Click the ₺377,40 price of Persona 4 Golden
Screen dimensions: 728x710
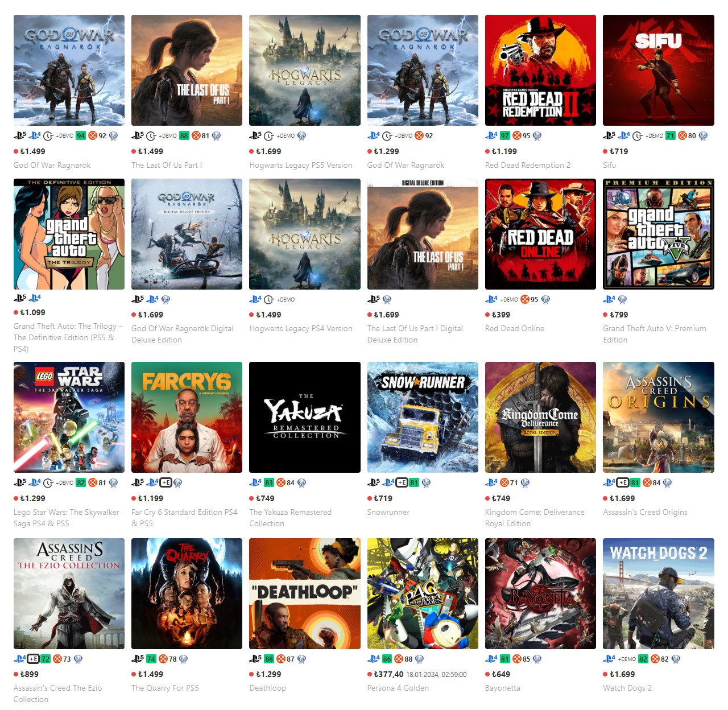[388, 674]
